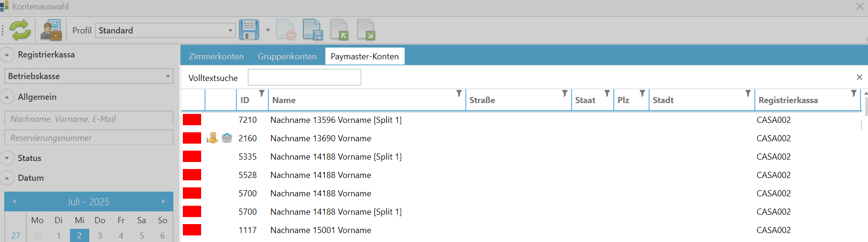The width and height of the screenshot is (868, 242).
Task: Select row Nachname 15001 Vorname
Action: (x=521, y=230)
